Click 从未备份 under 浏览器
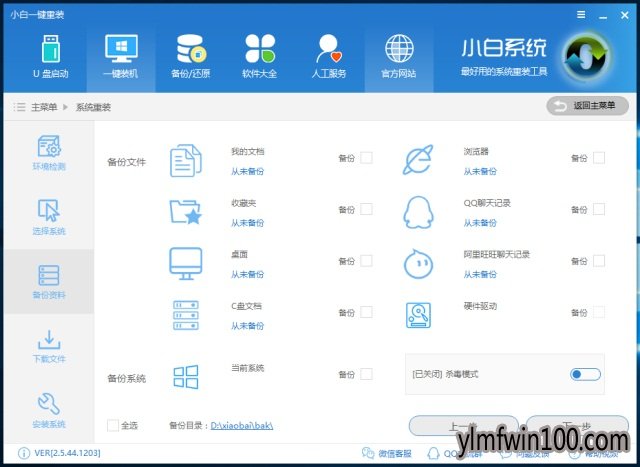The height and width of the screenshot is (467, 640). pyautogui.click(x=480, y=171)
